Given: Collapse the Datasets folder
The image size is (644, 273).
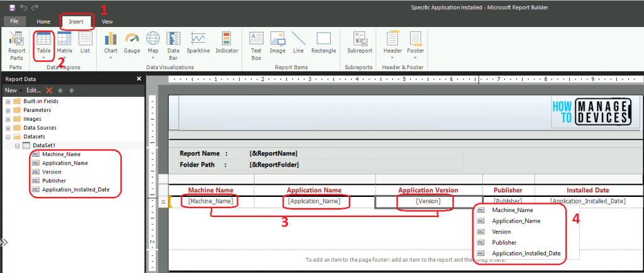Looking at the screenshot, I should pos(8,136).
